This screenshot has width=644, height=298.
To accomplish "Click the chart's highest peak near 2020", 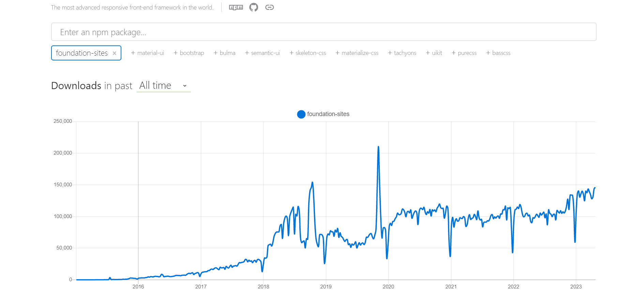I will tap(378, 147).
